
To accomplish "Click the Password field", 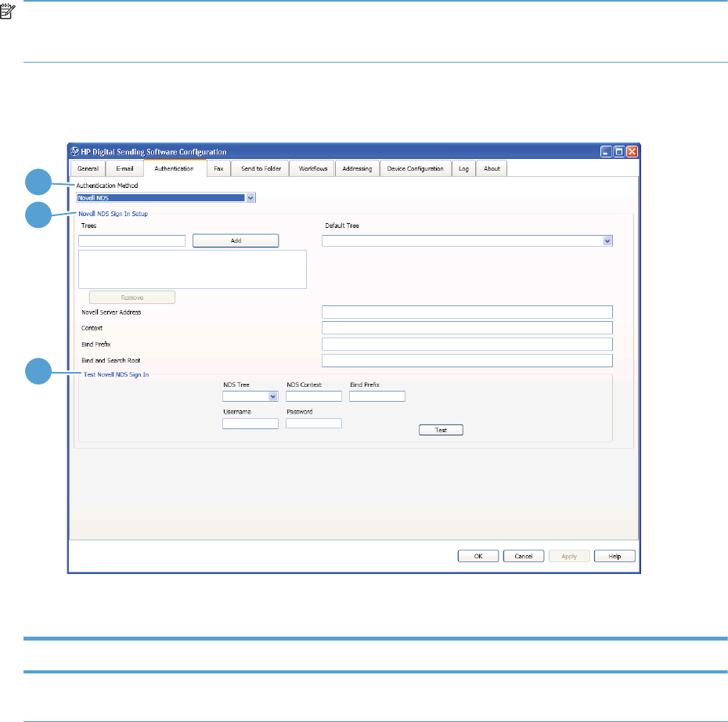I will (x=314, y=424).
